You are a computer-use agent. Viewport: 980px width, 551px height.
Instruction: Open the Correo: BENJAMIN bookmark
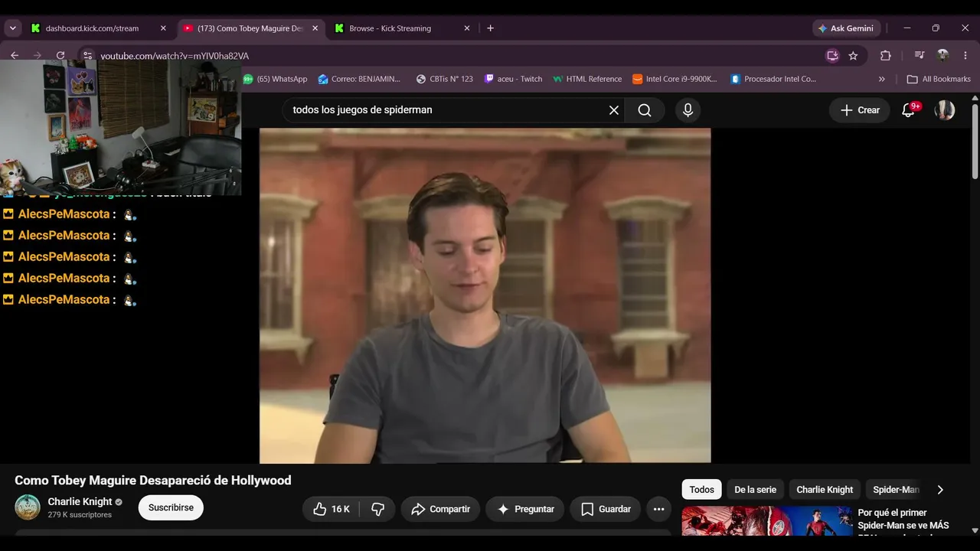point(360,79)
